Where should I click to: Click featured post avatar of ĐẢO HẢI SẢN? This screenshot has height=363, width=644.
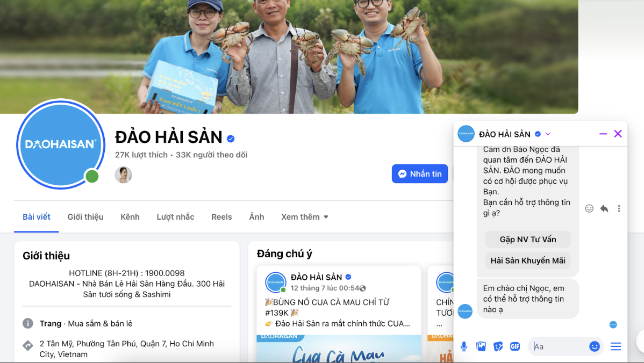(x=276, y=282)
